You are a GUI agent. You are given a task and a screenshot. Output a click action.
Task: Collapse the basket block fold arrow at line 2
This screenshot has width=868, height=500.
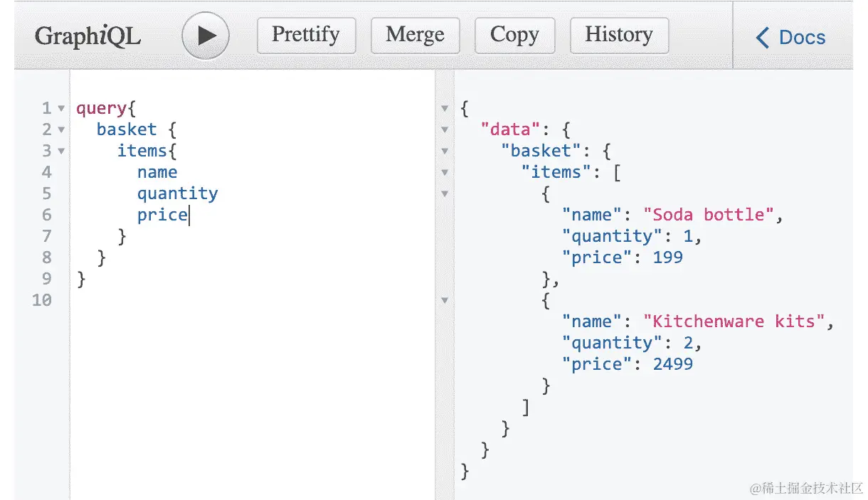point(61,130)
